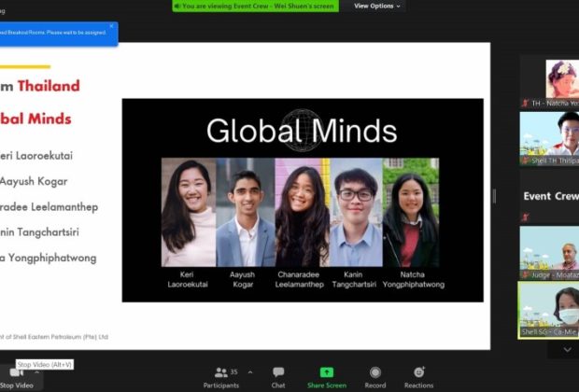Select the Judge participant video thumbnail
The image size is (579, 392).
pos(549,253)
